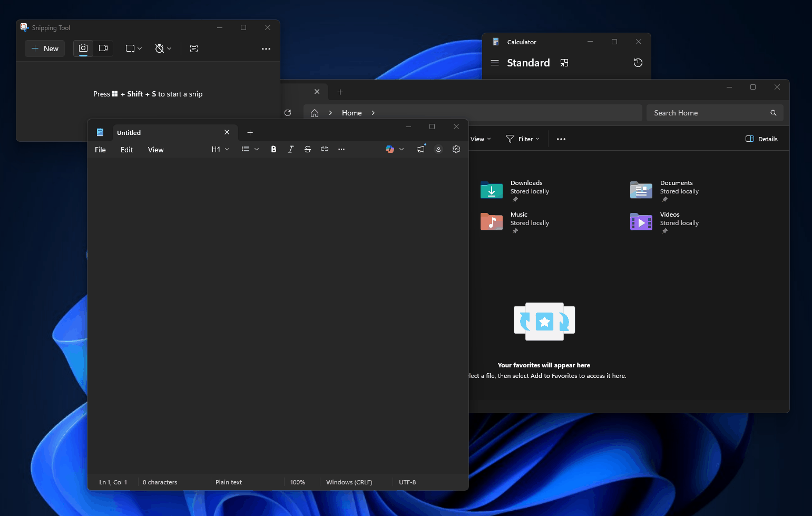Click in the Notepad text editing area

(x=278, y=315)
